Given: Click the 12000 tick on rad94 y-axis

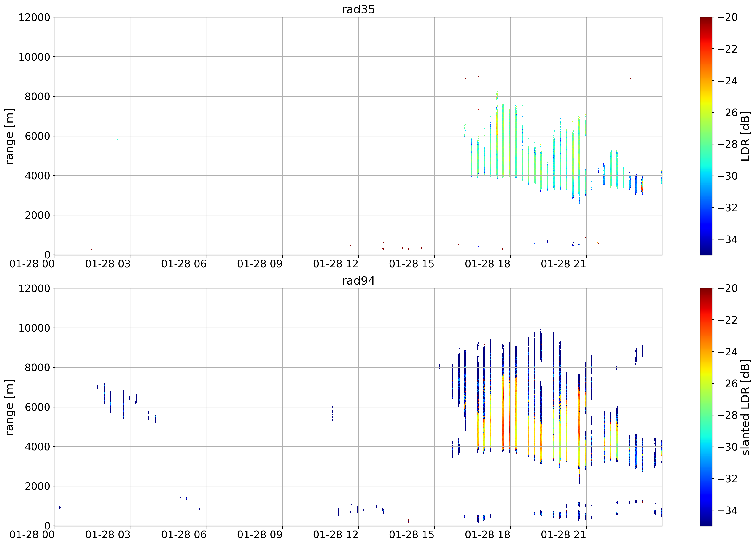Looking at the screenshot, I should point(34,288).
